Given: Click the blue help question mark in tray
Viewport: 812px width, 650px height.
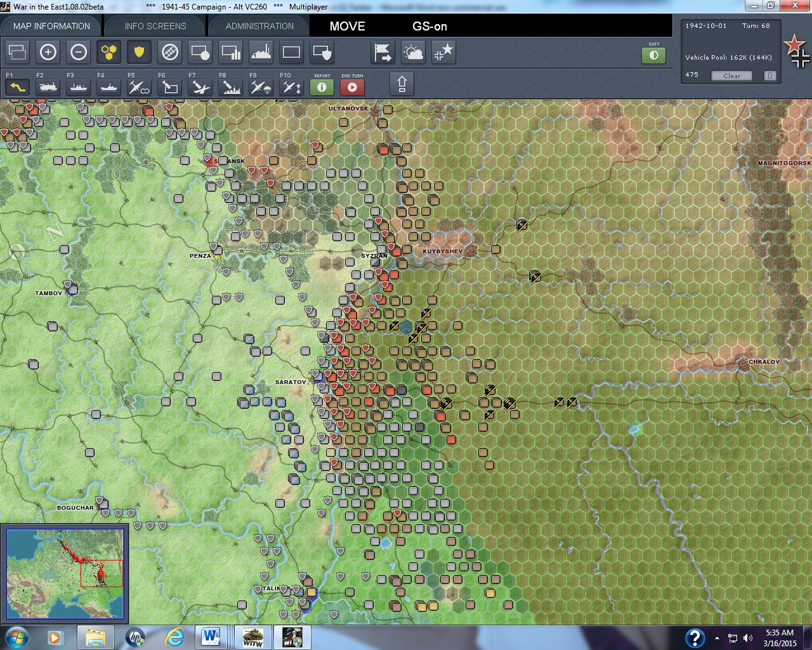Looking at the screenshot, I should (x=695, y=637).
